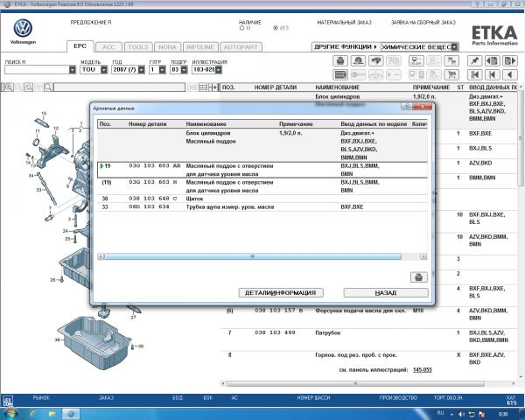Image resolution: width=525 pixels, height=420 pixels.
Task: Click main parts list horizontal scrollbar
Action: (x=355, y=383)
